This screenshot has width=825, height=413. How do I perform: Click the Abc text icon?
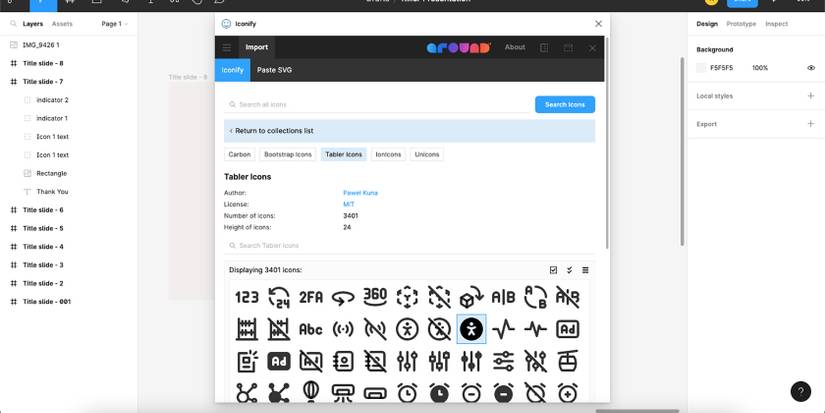[x=311, y=329]
